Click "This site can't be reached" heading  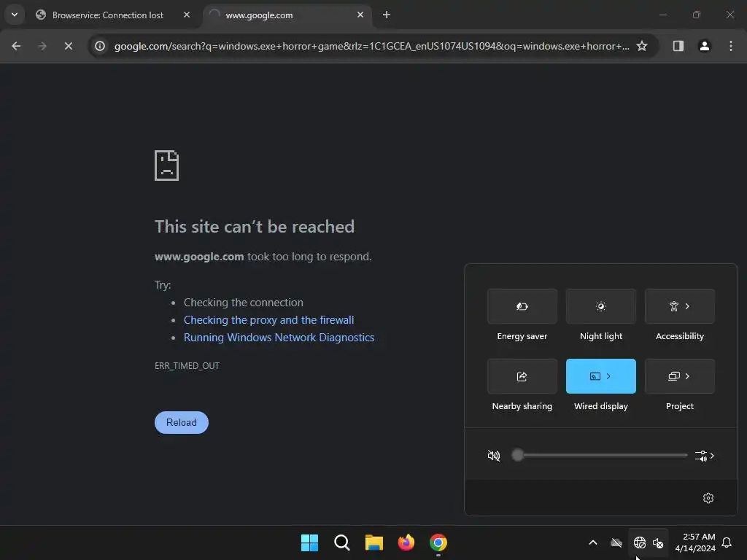(x=255, y=227)
